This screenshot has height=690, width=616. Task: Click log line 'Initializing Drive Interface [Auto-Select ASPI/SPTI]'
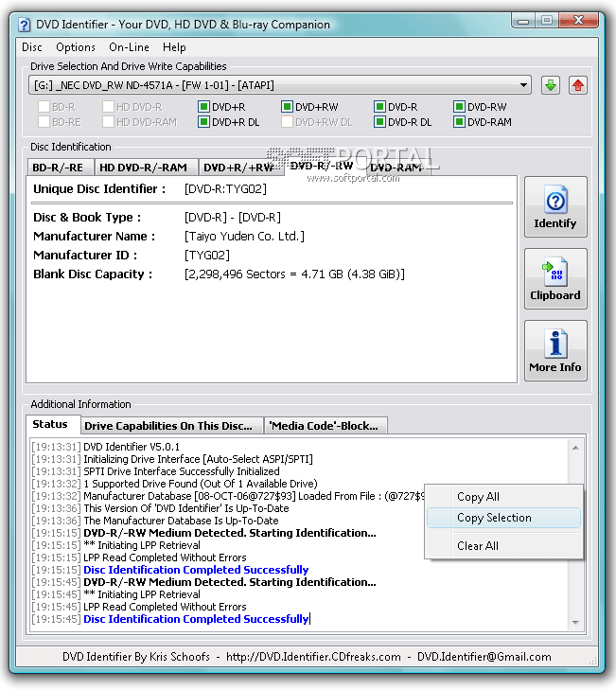[198, 459]
